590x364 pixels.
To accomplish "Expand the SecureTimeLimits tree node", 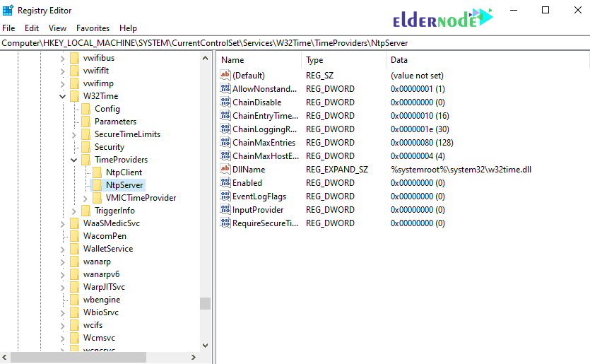I will pyautogui.click(x=75, y=134).
